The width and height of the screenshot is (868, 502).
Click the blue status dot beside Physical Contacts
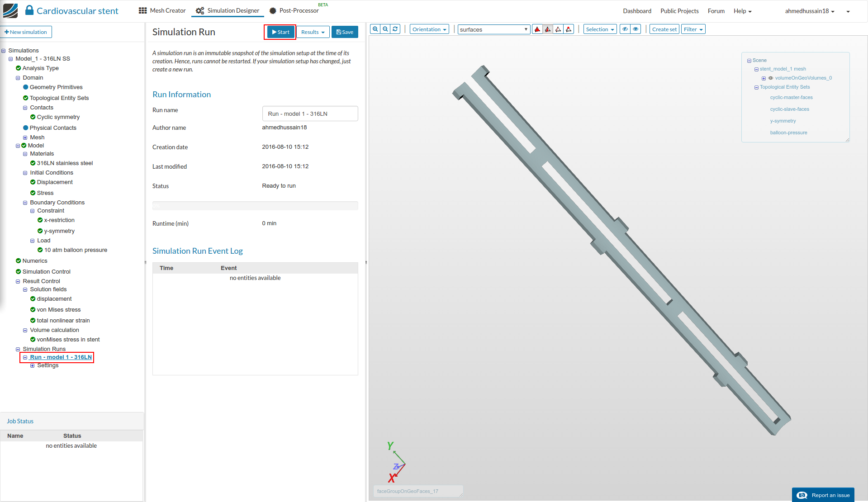(x=26, y=128)
